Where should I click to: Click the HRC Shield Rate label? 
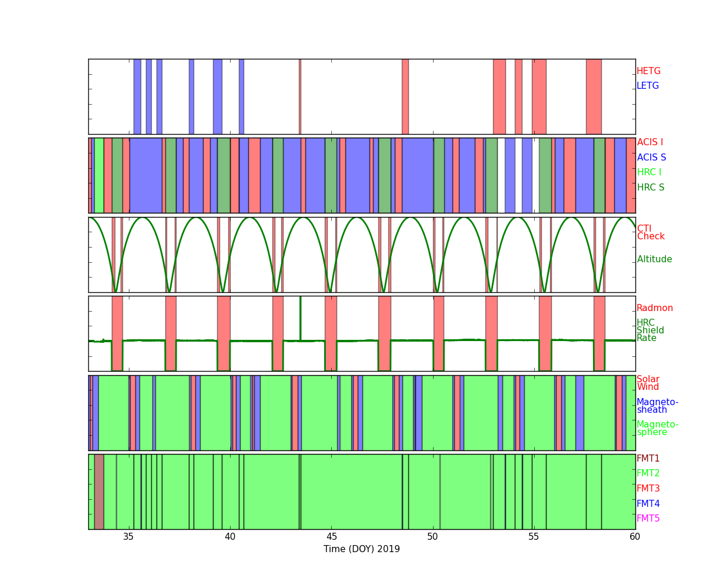[x=650, y=330]
